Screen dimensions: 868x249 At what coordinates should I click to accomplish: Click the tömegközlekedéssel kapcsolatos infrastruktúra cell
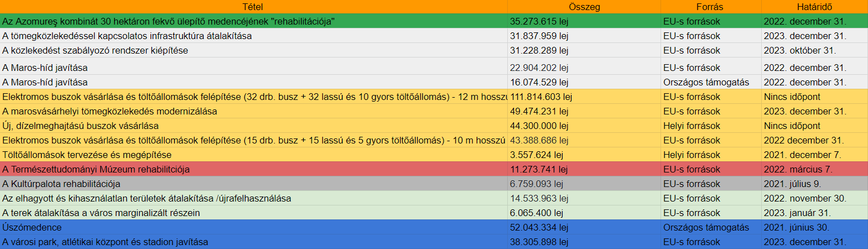pyautogui.click(x=127, y=36)
